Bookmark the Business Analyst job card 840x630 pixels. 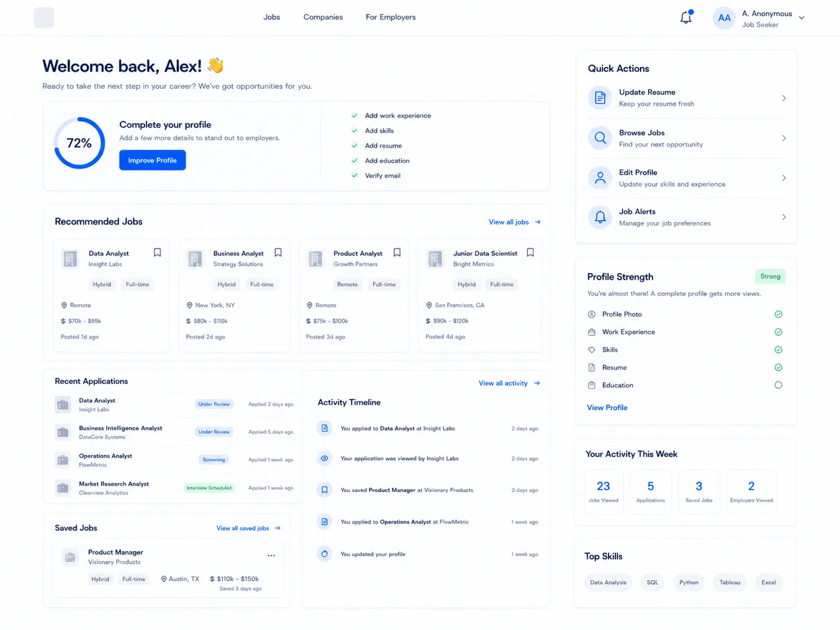pyautogui.click(x=278, y=252)
